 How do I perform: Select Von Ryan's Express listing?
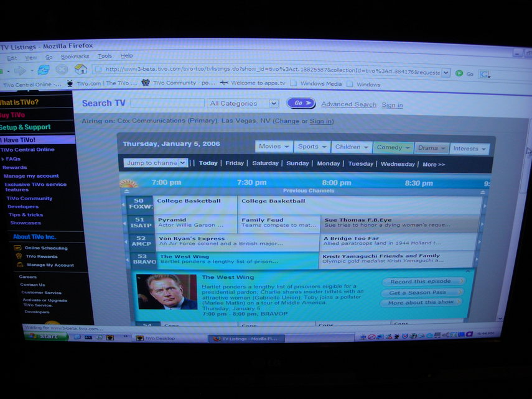tap(237, 242)
